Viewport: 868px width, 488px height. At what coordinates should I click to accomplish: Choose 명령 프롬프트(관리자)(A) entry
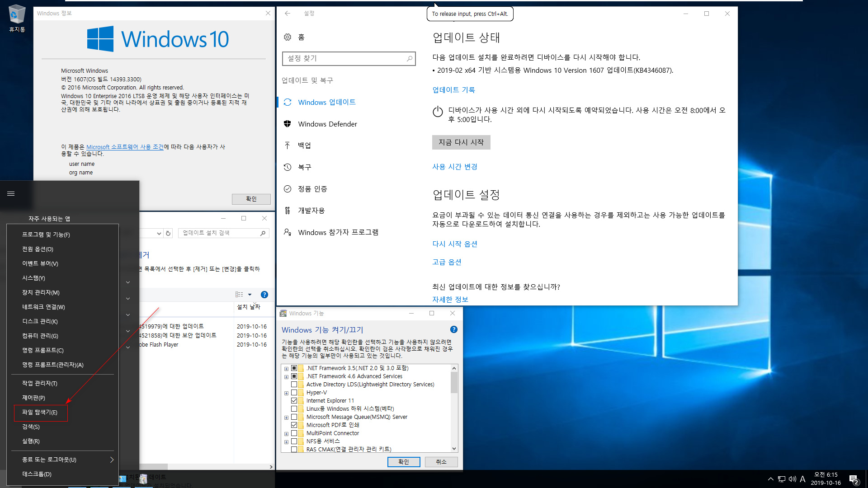[x=62, y=365]
